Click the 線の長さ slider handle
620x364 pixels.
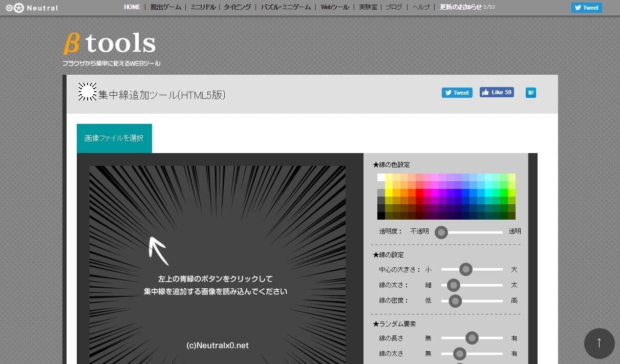click(x=472, y=338)
